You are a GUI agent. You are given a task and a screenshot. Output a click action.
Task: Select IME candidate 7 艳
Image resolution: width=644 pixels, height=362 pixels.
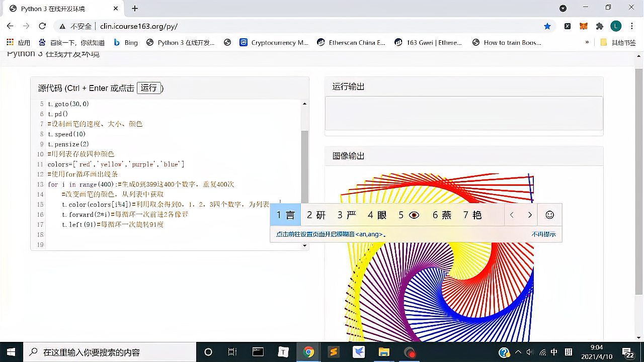[472, 215]
